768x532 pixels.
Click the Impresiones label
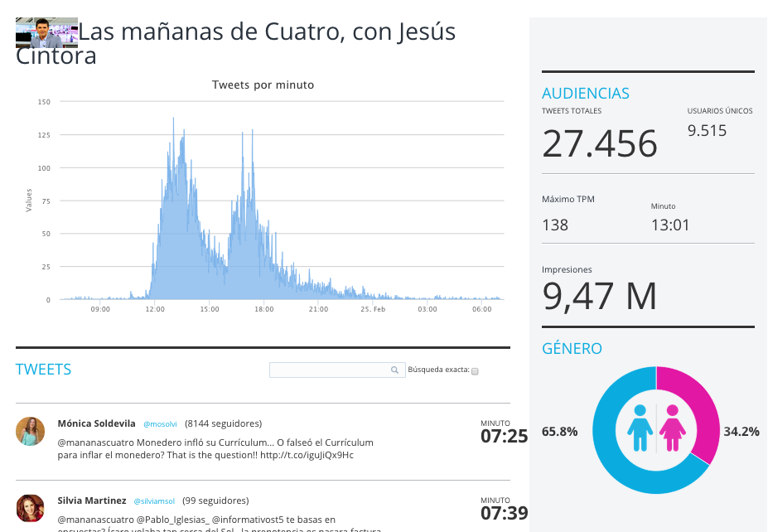pos(567,269)
